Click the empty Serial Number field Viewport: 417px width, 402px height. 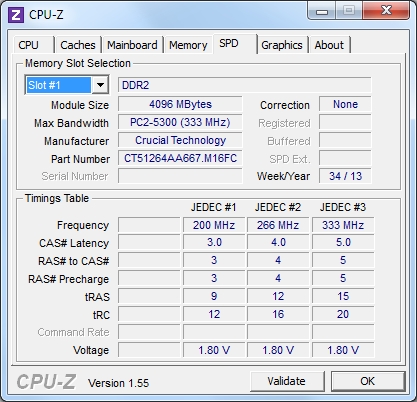click(x=180, y=176)
